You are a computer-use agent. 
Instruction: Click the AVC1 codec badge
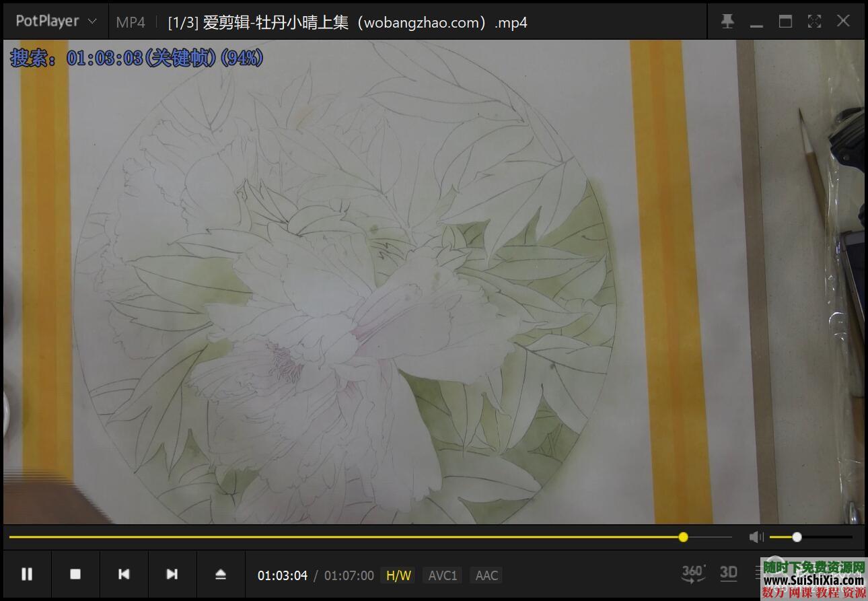click(x=442, y=575)
